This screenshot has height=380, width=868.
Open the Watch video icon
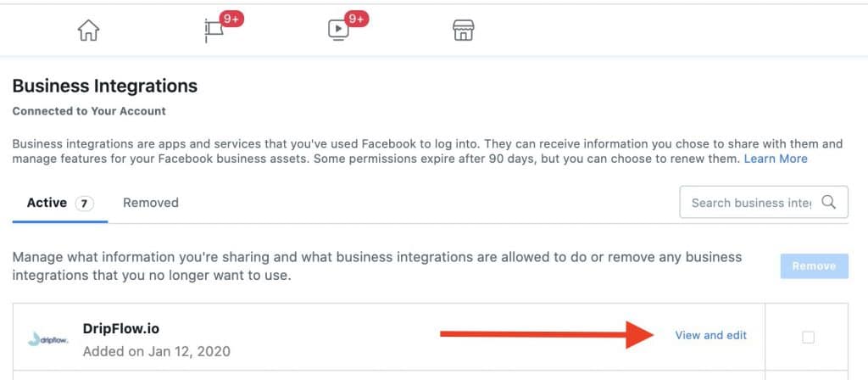337,31
